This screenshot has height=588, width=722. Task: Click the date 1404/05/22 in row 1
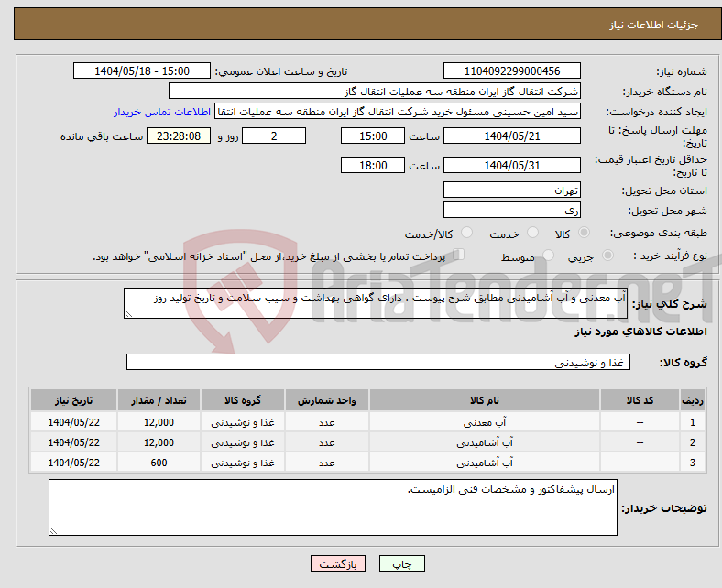tap(73, 422)
